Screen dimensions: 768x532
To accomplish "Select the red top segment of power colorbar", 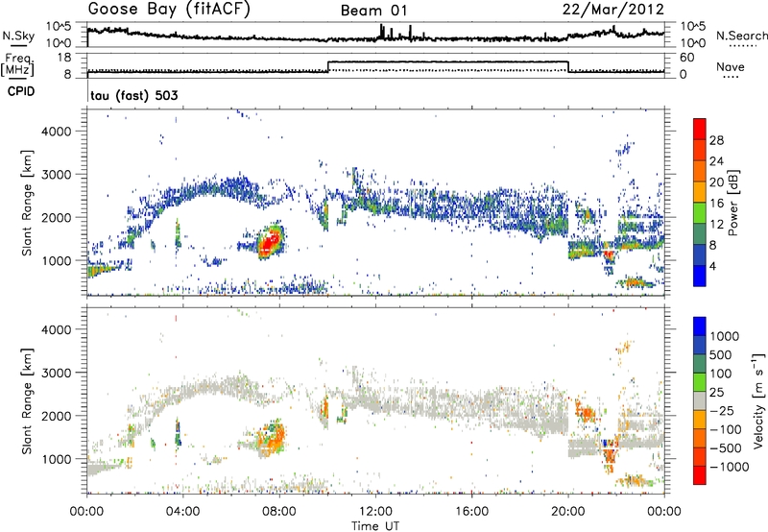I will (x=700, y=129).
